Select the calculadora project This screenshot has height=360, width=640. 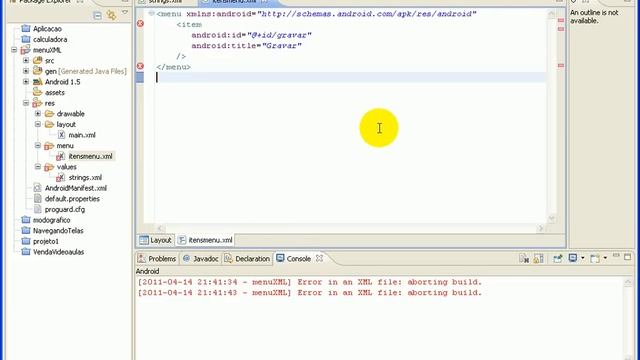click(50, 39)
